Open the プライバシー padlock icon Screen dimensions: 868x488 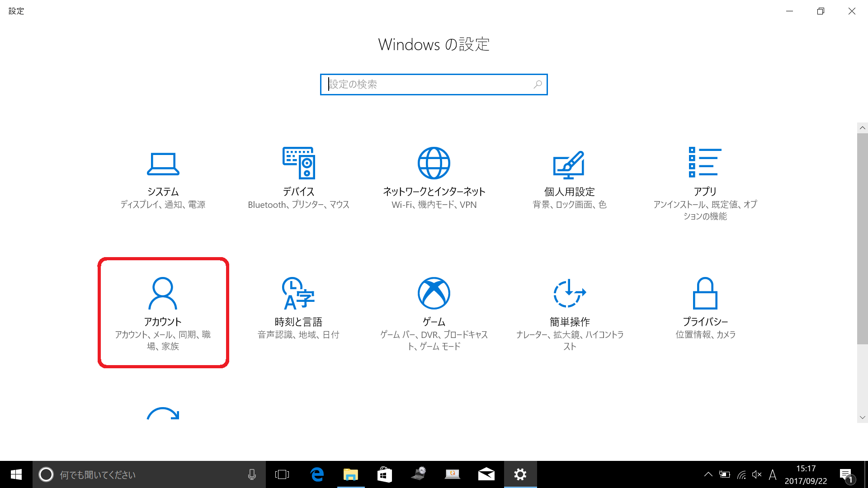705,293
